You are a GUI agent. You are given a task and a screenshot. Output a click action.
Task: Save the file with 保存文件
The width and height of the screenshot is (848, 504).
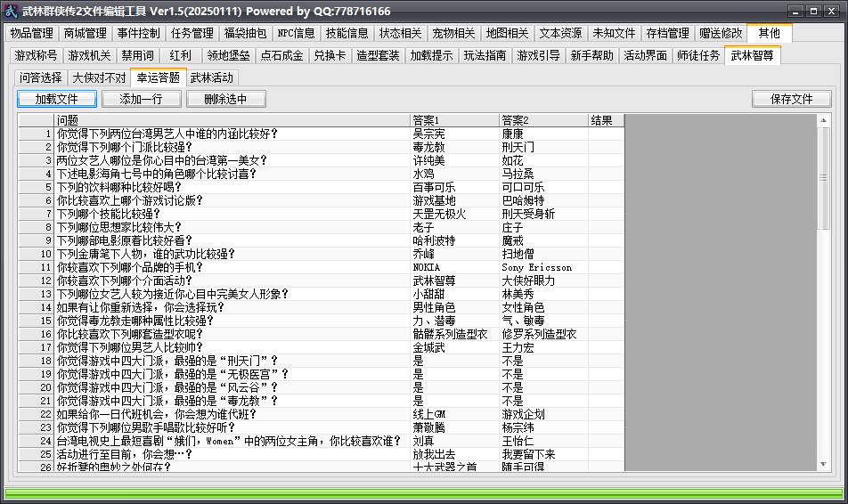coord(791,99)
